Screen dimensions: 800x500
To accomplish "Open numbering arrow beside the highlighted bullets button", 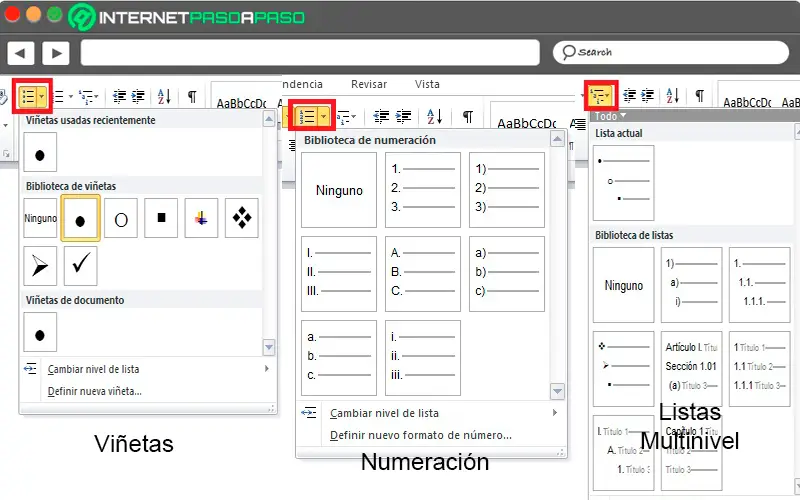I will point(71,96).
